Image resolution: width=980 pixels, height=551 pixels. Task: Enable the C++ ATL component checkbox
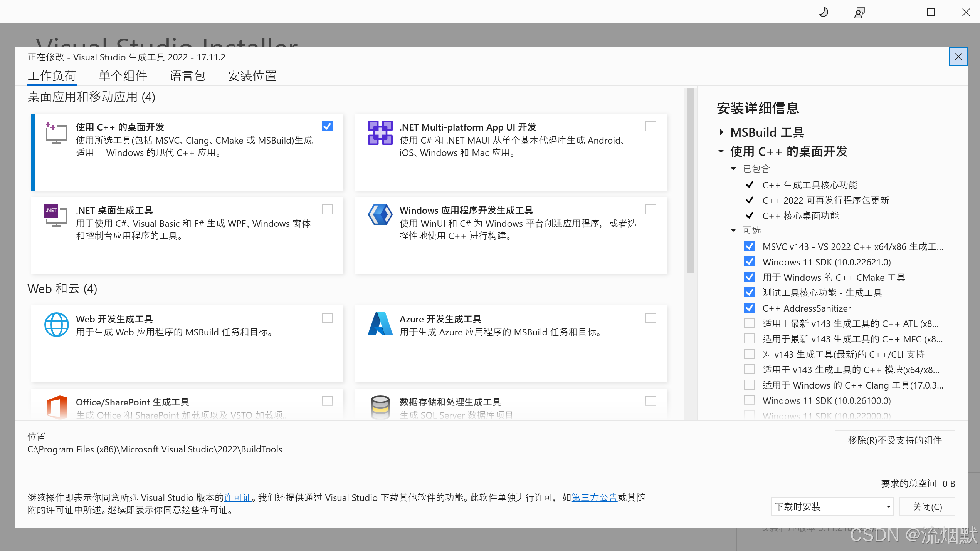(x=749, y=323)
